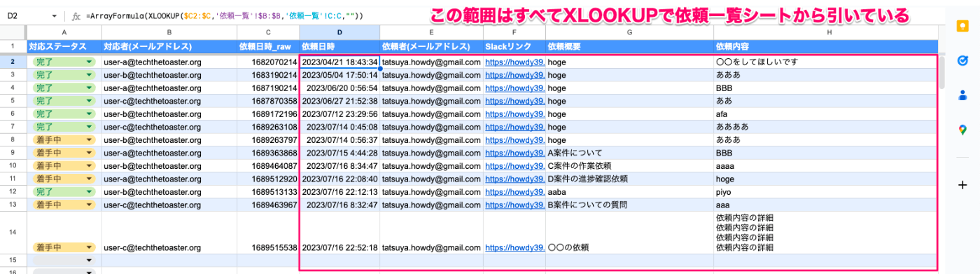Open the Slack link in the A案件について row
The height and width of the screenshot is (274, 980).
coord(514,153)
